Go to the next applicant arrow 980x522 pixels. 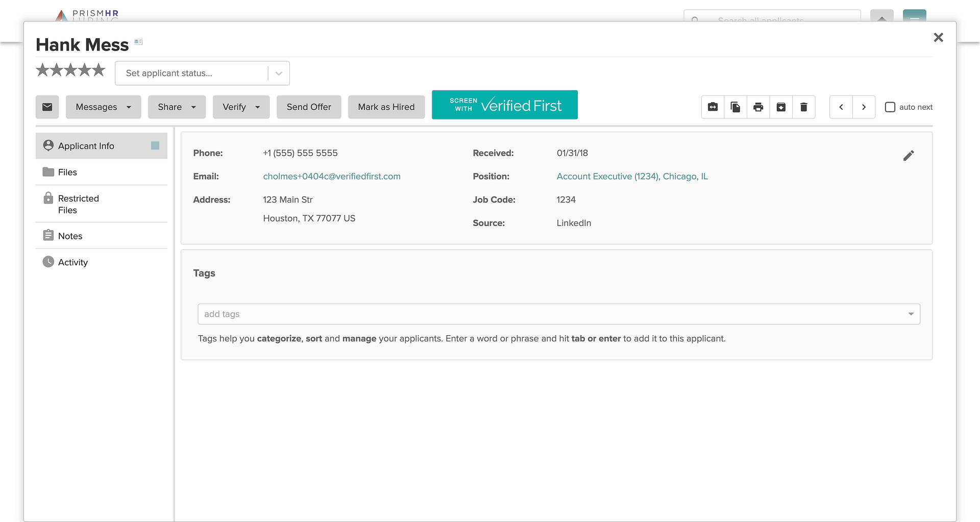tap(864, 107)
